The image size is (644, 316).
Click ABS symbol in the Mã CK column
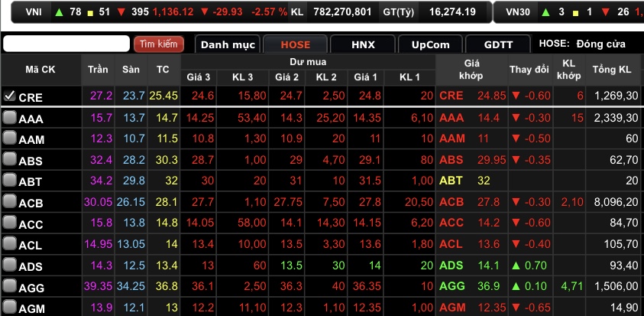pyautogui.click(x=31, y=161)
